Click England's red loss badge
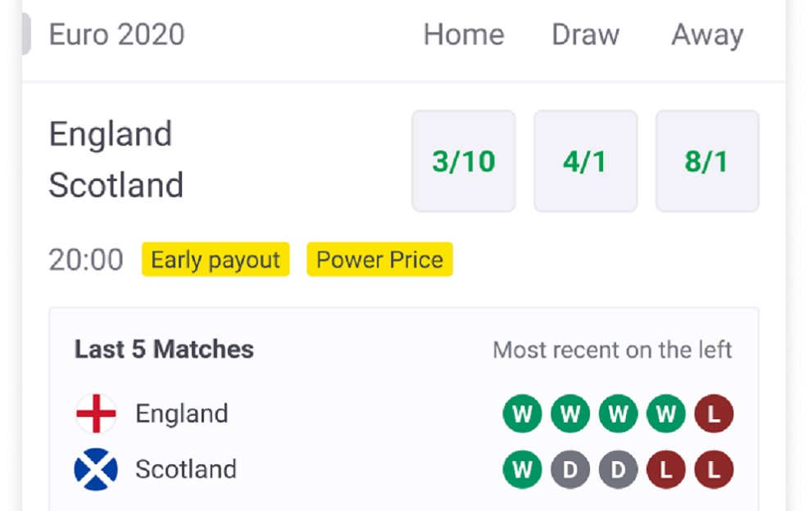The width and height of the screenshot is (812, 511). pos(714,414)
